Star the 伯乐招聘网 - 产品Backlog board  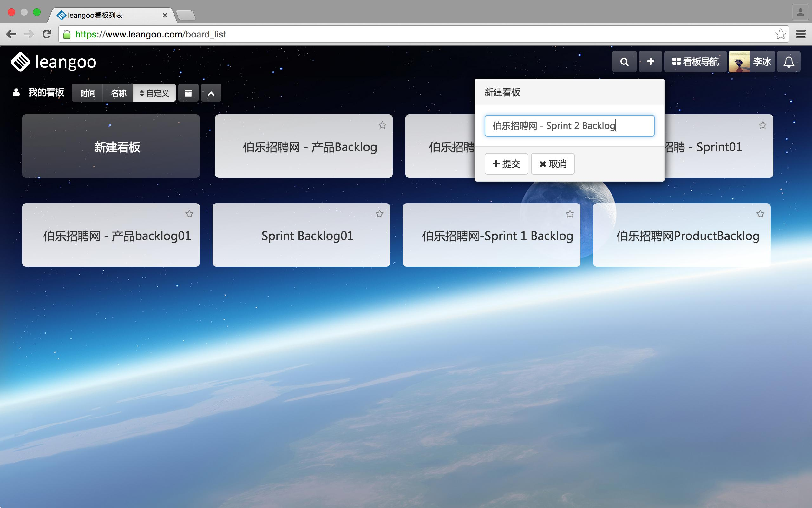[x=382, y=125]
